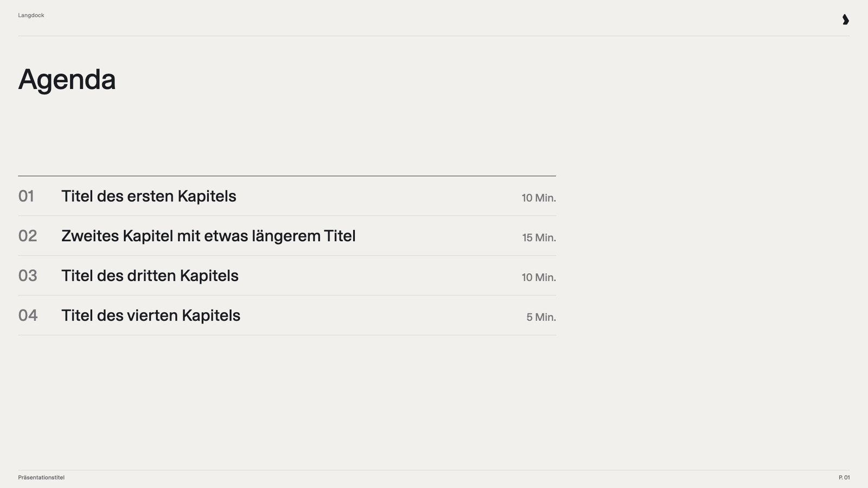Click chapter number 04

(28, 315)
